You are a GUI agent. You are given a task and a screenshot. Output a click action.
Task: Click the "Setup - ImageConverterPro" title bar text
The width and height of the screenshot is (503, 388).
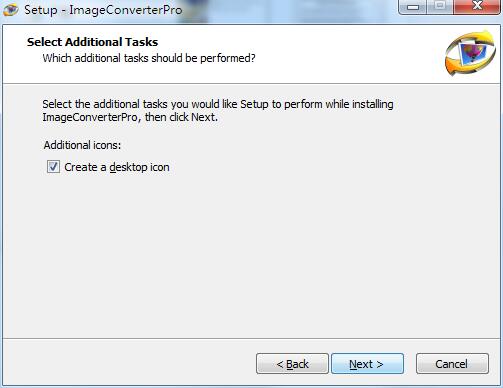click(x=103, y=10)
